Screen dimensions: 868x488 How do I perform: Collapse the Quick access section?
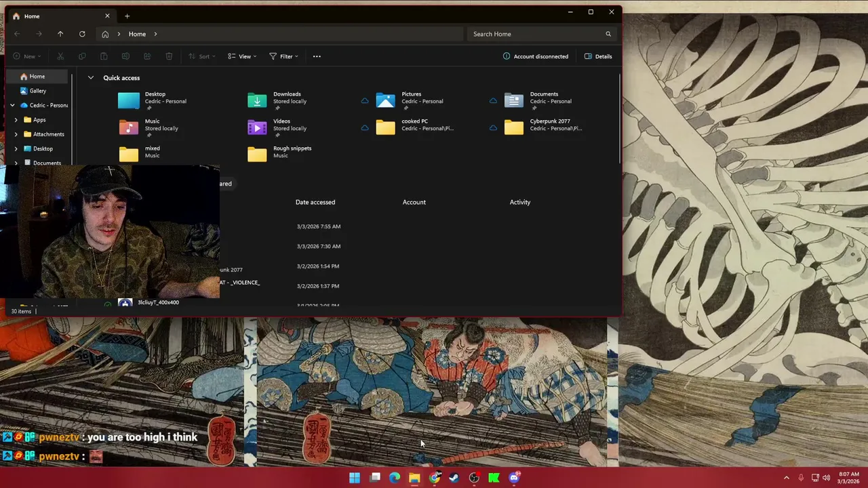[90, 78]
